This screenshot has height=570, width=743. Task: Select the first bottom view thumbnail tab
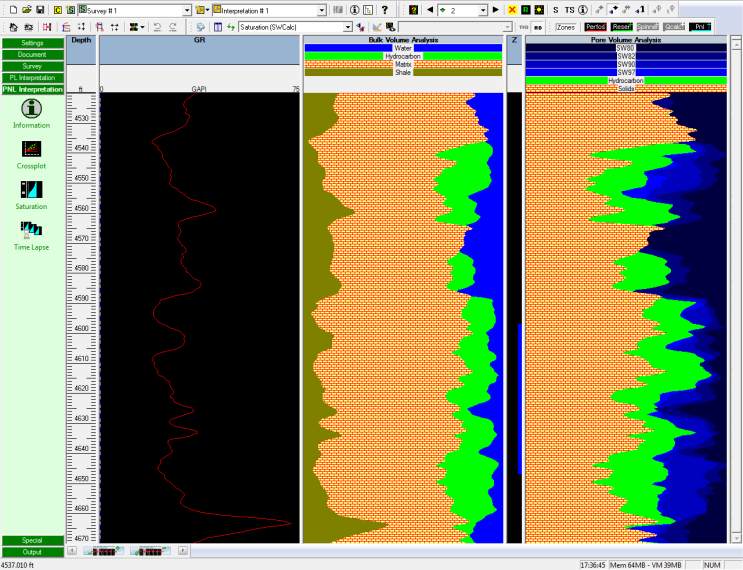103,551
